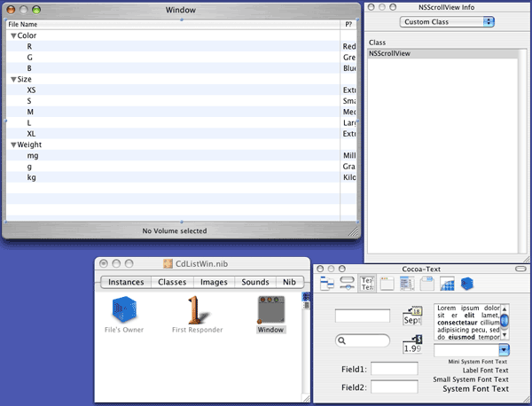Switch to the Images tab
532x406 pixels.
coord(214,282)
